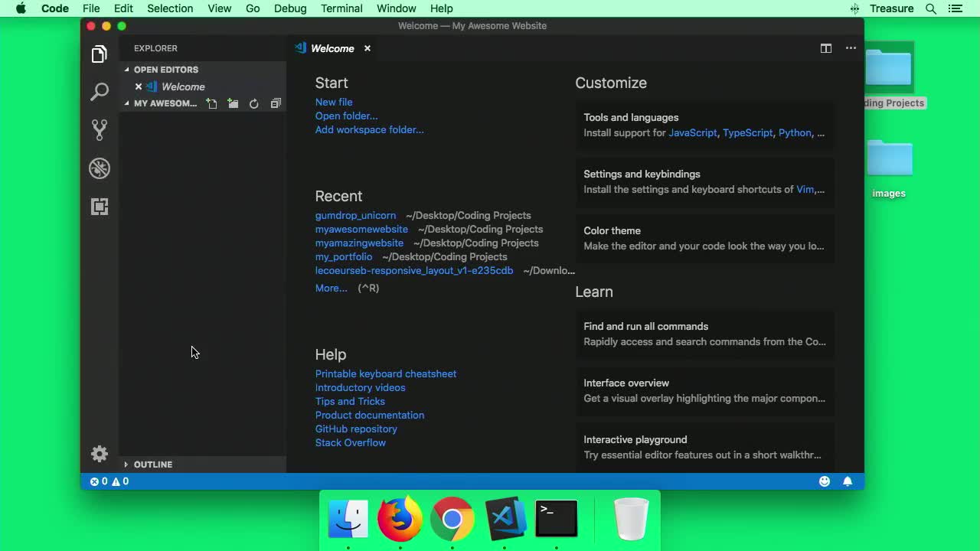Screen dimensions: 980x551
Task: Click the More actions ellipsis in editor
Action: tap(851, 48)
